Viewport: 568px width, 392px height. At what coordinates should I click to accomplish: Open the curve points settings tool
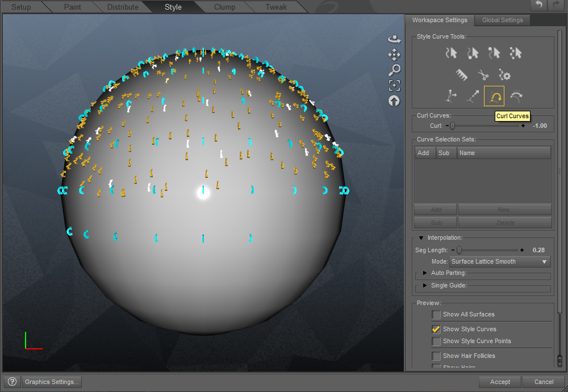504,75
